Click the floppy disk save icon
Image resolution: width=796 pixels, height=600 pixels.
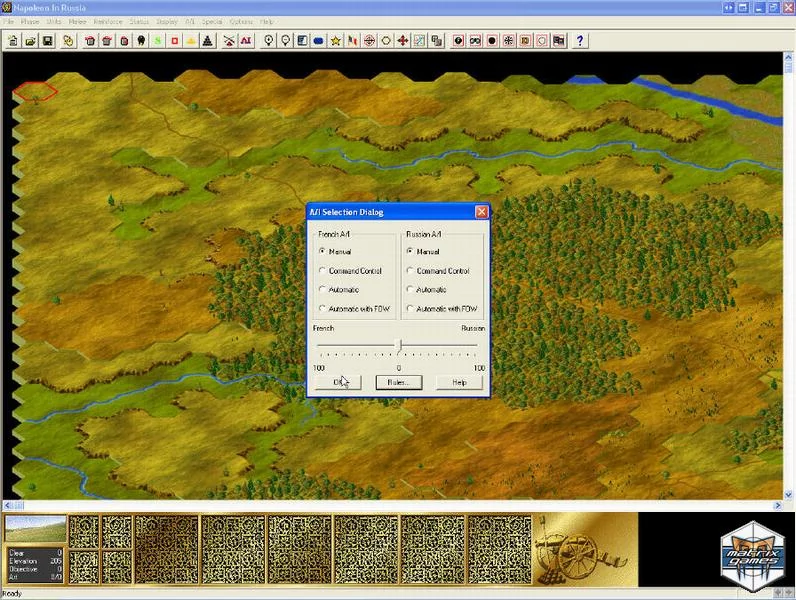[47, 41]
